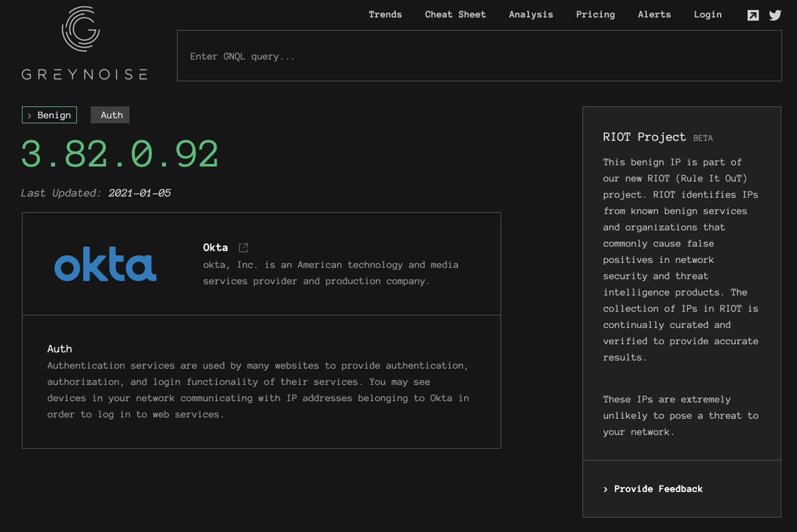Click the GreyNoise spiral logo
Screen dimensions: 797x532
coord(82,29)
